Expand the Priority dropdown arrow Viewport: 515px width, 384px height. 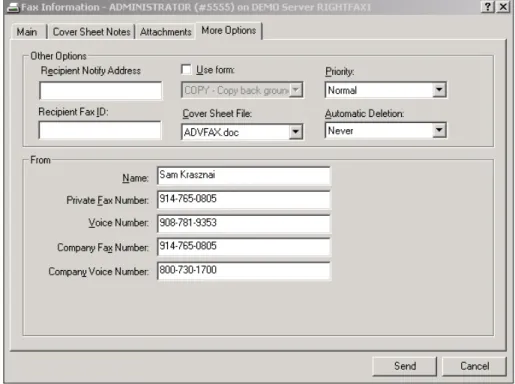(x=439, y=90)
